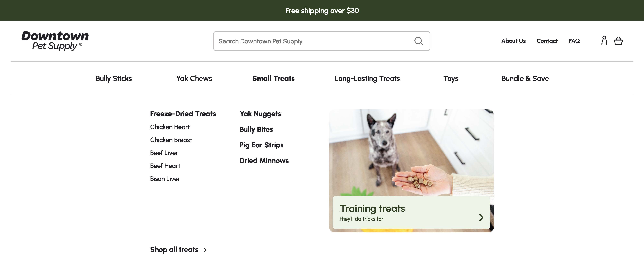
Task: Expand the Long-Lasting Treats menu
Action: (367, 78)
